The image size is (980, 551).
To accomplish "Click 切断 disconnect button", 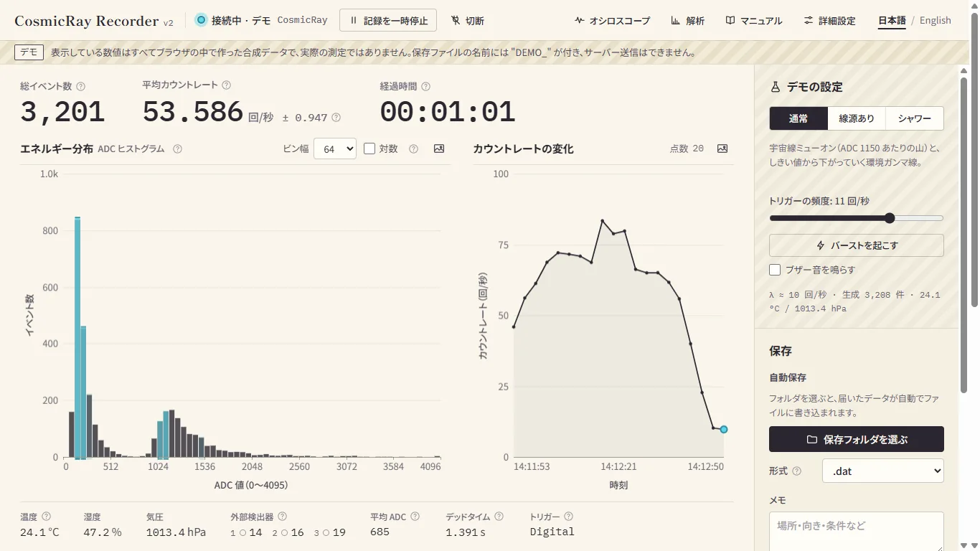I will (468, 21).
